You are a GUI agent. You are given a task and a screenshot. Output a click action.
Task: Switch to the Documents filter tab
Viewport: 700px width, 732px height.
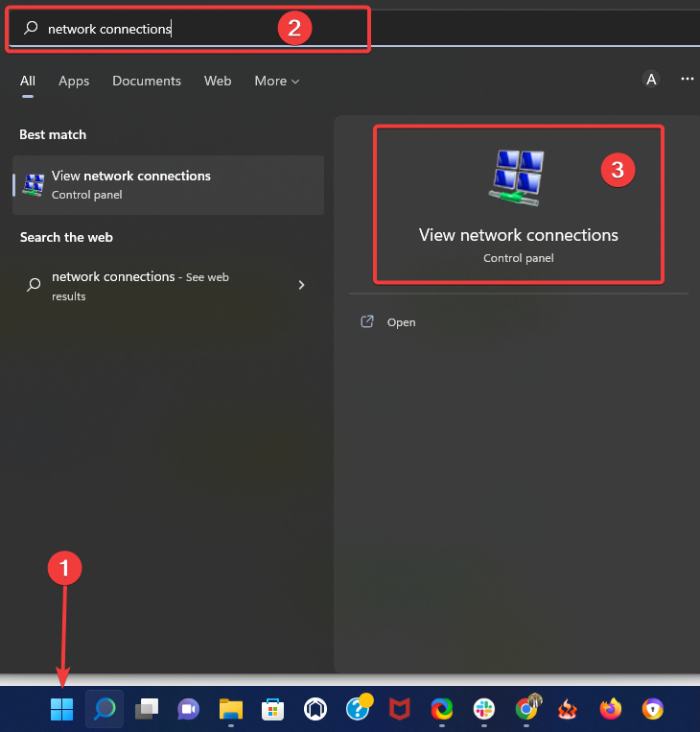pyautogui.click(x=147, y=82)
